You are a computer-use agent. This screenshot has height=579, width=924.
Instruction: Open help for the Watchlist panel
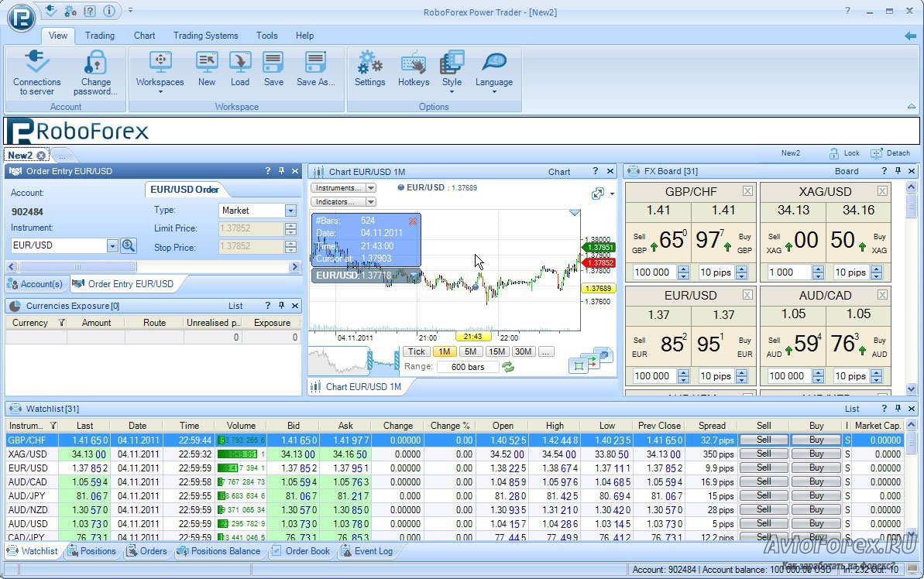coord(884,408)
